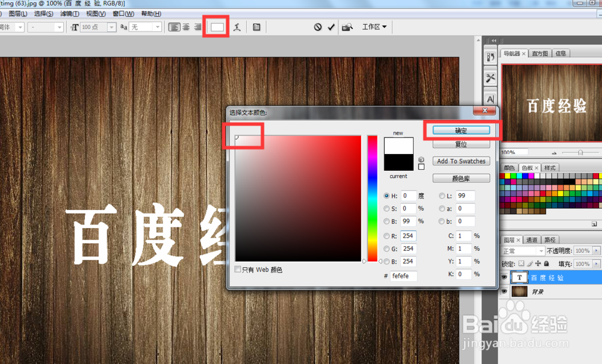Click the anti-aliasing aa icon
The width and height of the screenshot is (602, 364).
click(123, 27)
